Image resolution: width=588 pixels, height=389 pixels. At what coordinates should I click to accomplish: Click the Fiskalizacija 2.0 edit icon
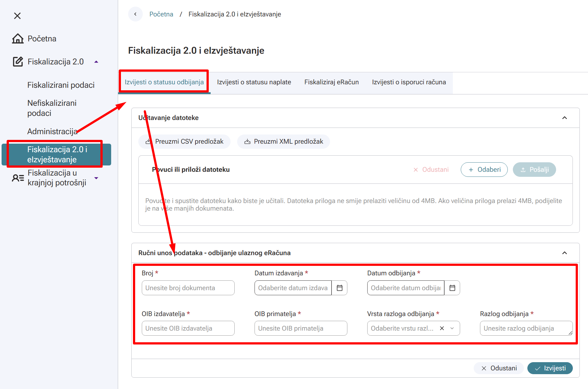18,62
